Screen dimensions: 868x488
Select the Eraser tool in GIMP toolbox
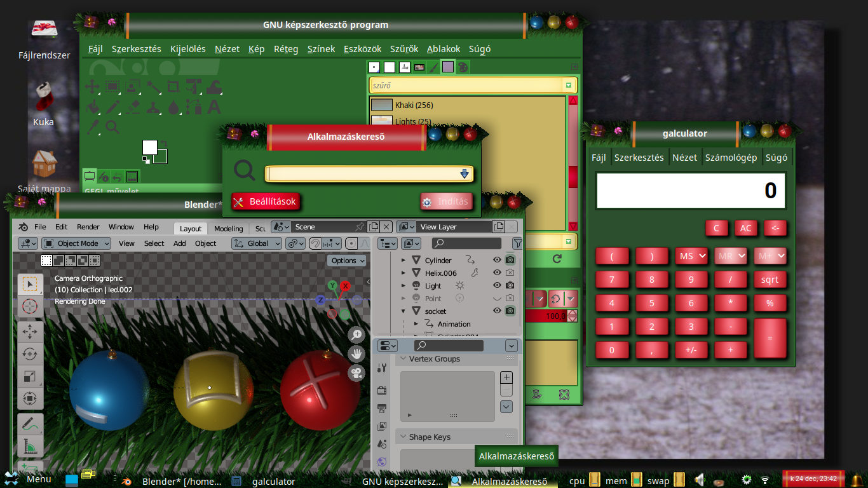coord(133,107)
